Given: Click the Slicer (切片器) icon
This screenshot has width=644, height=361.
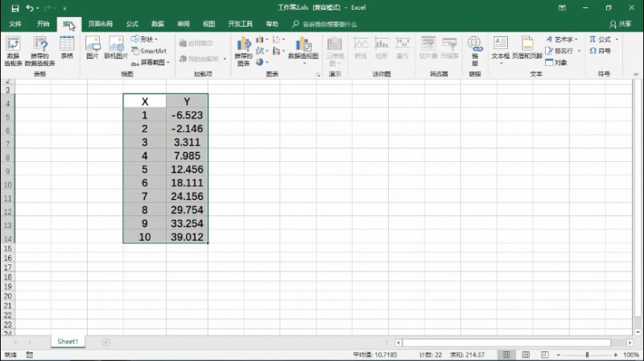Looking at the screenshot, I should click(x=428, y=48).
